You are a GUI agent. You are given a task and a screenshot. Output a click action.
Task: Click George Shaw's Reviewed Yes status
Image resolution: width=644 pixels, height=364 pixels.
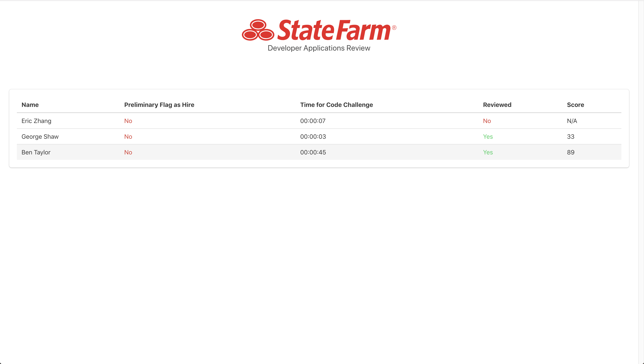tap(488, 137)
